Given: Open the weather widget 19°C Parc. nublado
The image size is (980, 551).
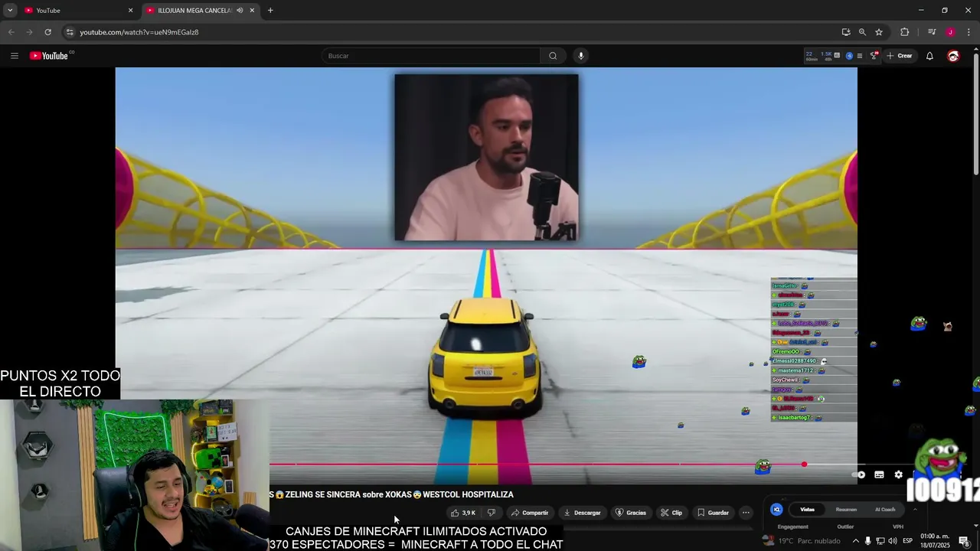Looking at the screenshot, I should (802, 541).
